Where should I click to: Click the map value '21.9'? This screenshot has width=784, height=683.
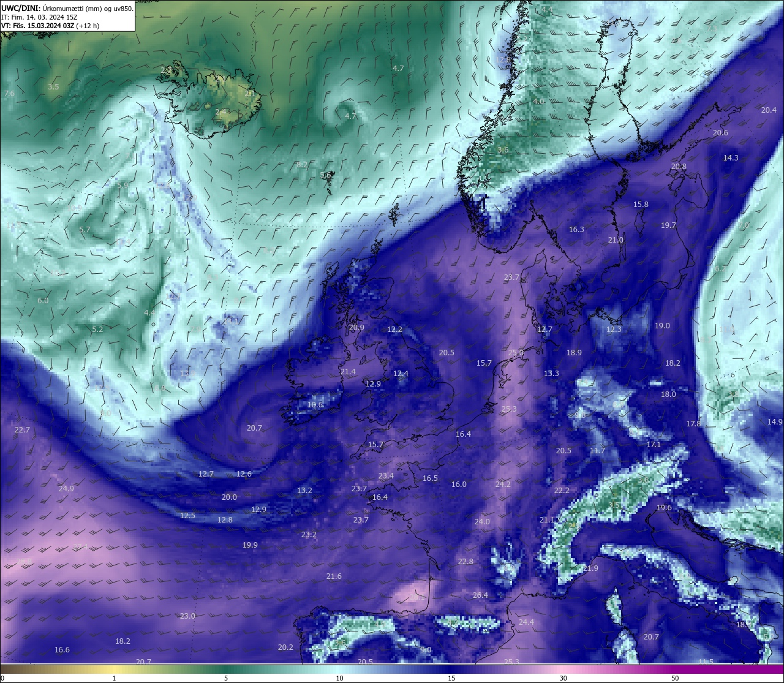point(590,568)
